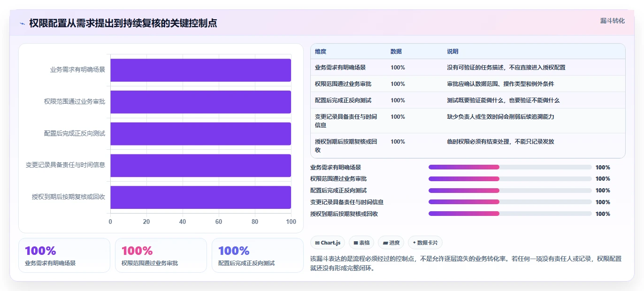Click the 20 tick on chart x-axis
Viewport: 644px width, 291px height.
tap(146, 222)
